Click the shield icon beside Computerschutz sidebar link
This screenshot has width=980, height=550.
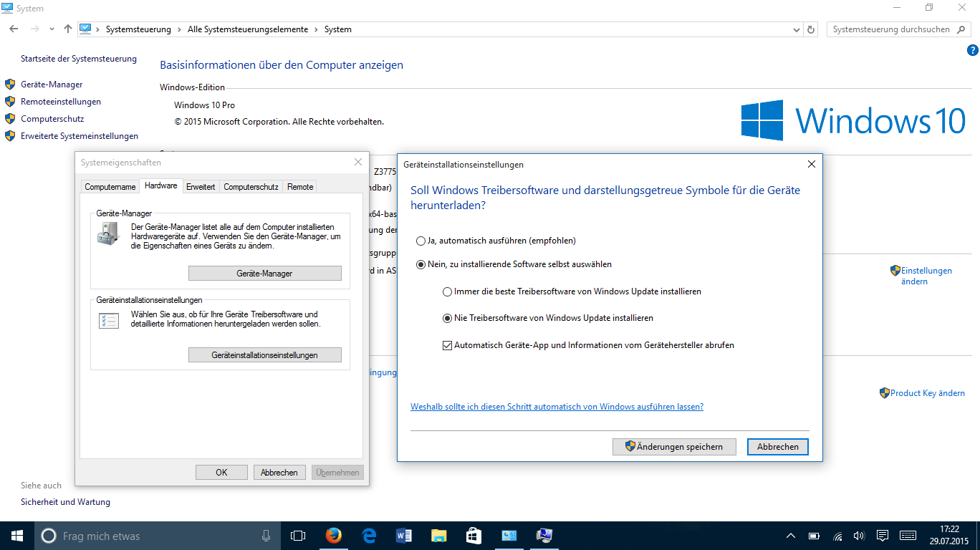click(x=10, y=119)
